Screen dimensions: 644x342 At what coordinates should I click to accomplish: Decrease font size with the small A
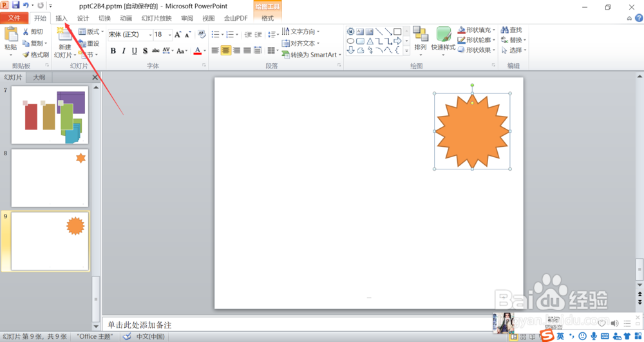tap(187, 35)
